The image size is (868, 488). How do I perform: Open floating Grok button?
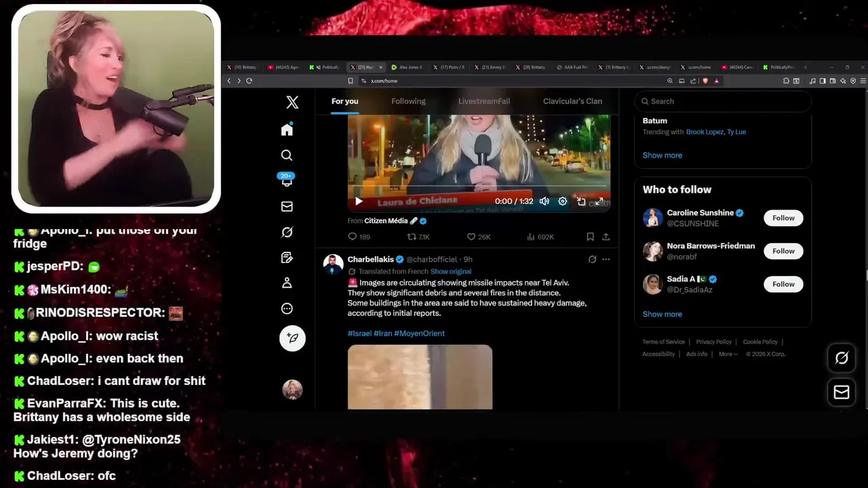tap(842, 358)
